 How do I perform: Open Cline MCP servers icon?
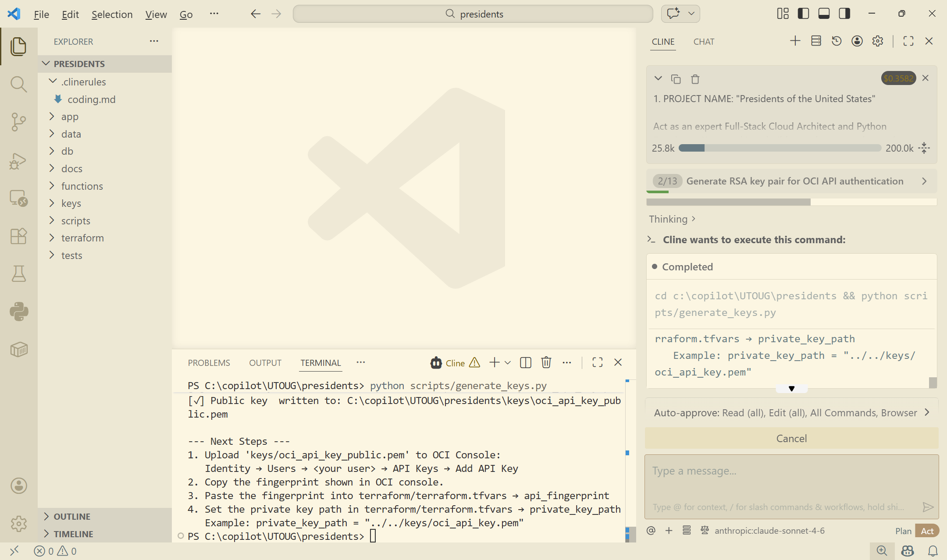pyautogui.click(x=816, y=41)
